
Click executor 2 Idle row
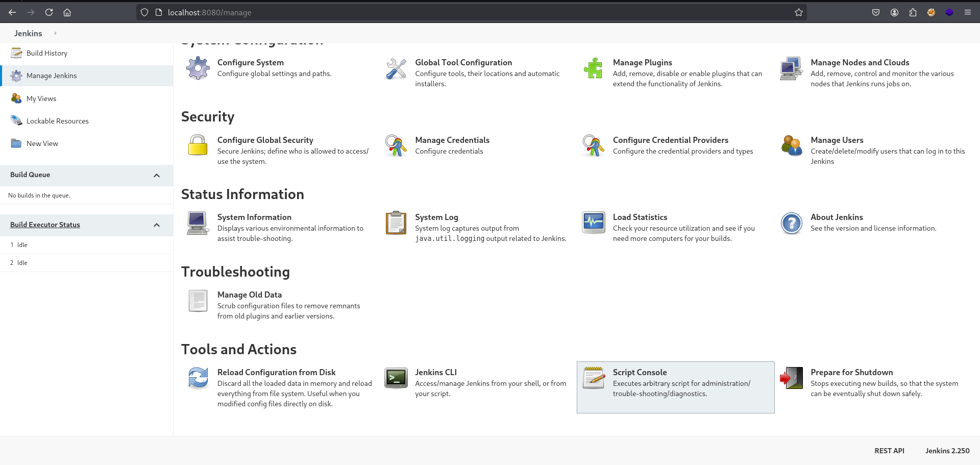[86, 263]
